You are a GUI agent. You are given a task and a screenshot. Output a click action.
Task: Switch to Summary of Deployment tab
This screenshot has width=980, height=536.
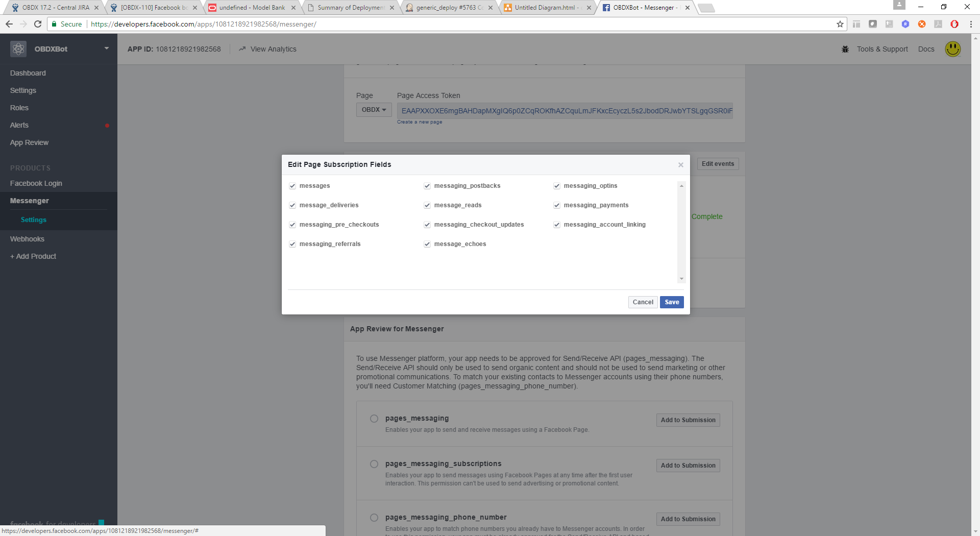pos(351,8)
